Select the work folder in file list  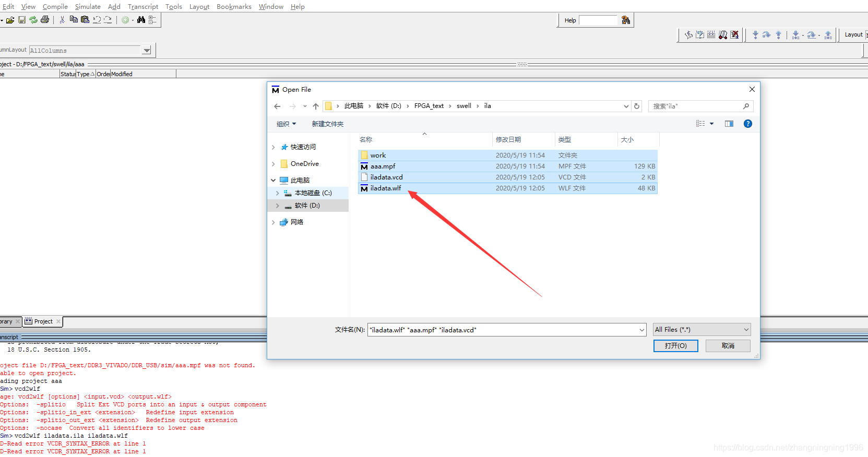click(507, 155)
